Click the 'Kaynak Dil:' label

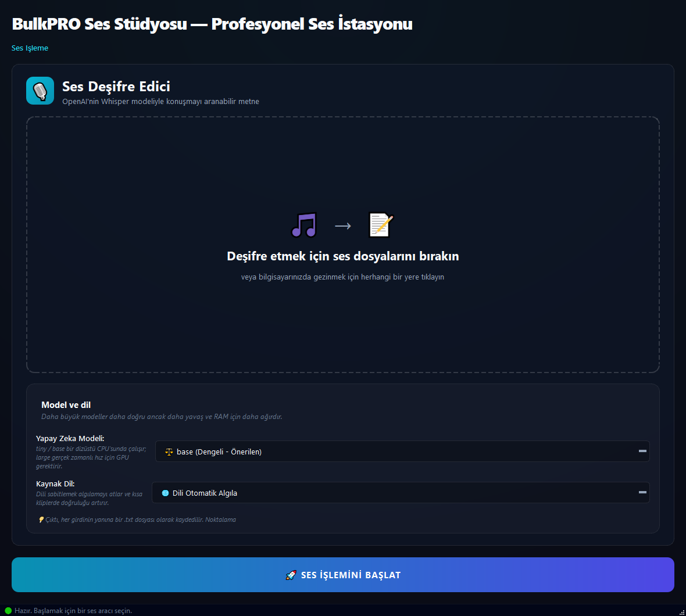click(55, 484)
